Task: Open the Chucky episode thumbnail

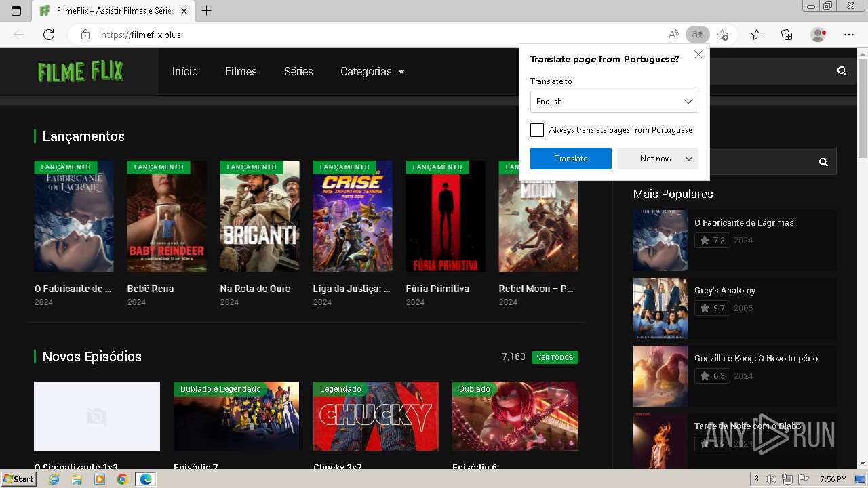Action: tap(376, 416)
